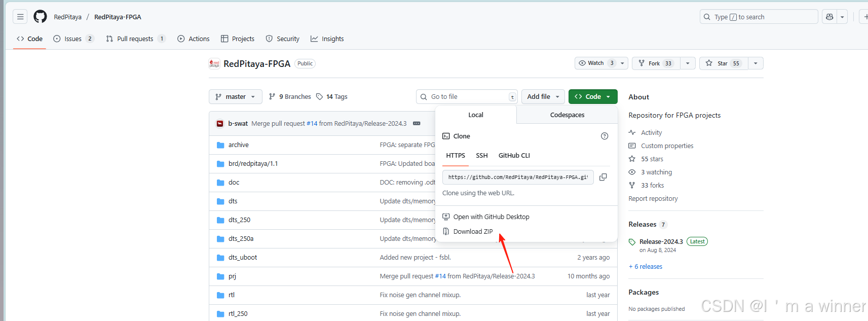Click Custom properties link
The height and width of the screenshot is (321, 868).
coord(667,146)
